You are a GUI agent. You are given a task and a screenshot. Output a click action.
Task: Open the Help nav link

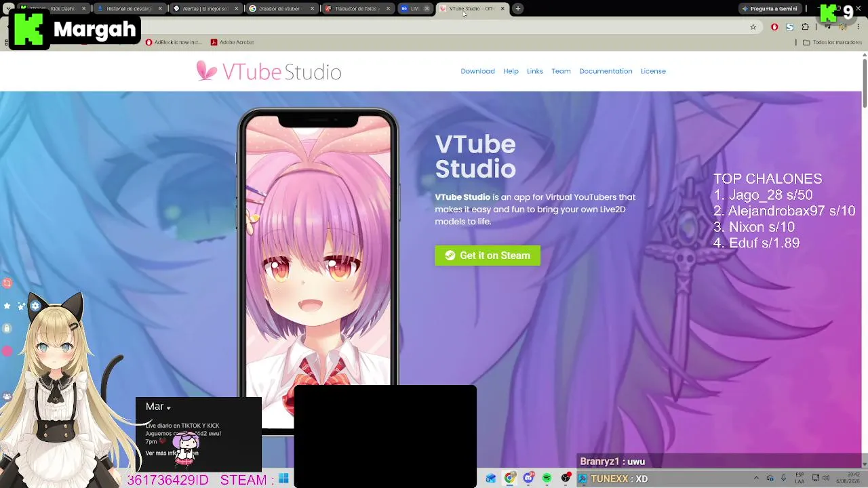pyautogui.click(x=511, y=71)
